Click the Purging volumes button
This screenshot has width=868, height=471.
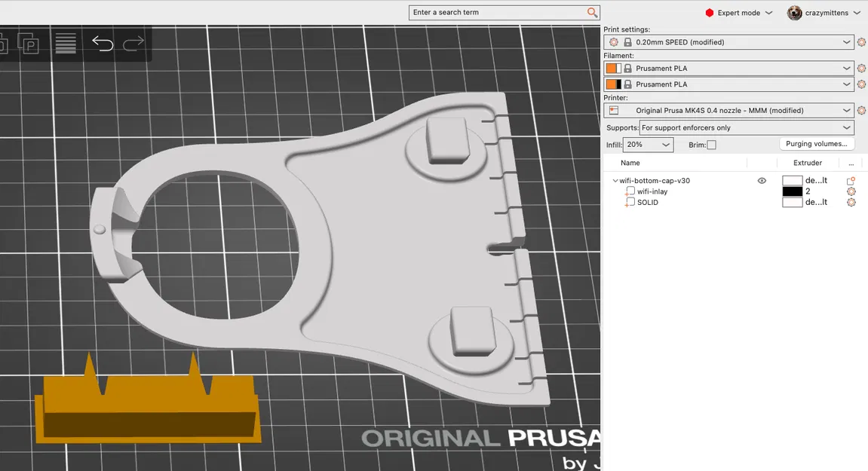817,144
